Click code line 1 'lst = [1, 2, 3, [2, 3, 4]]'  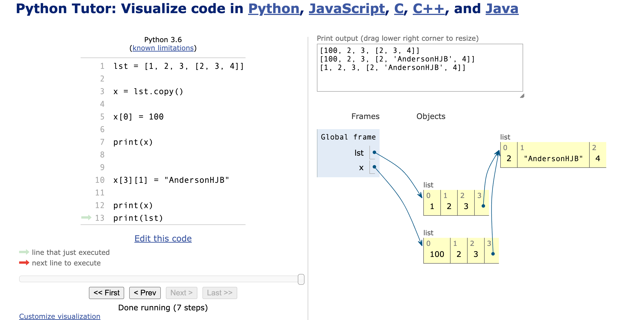(179, 66)
